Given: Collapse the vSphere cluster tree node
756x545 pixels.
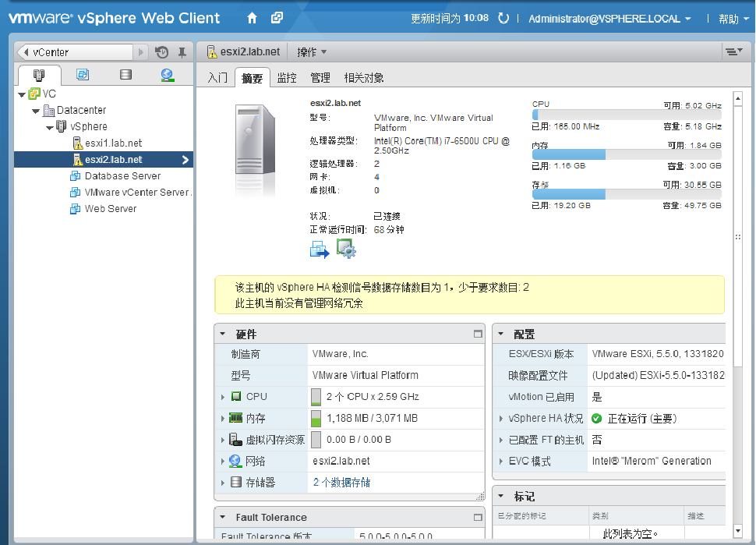Looking at the screenshot, I should pyautogui.click(x=50, y=128).
